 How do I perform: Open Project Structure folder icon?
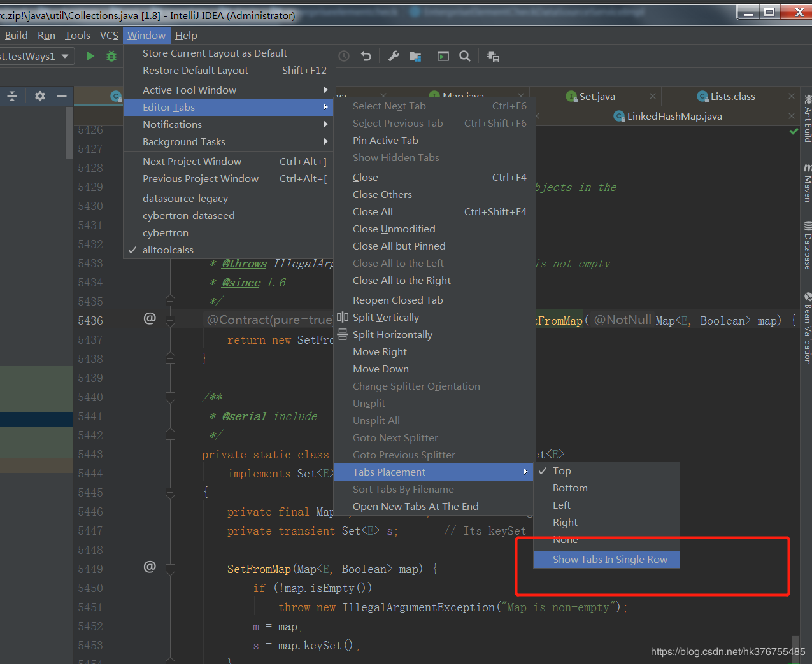(x=415, y=56)
